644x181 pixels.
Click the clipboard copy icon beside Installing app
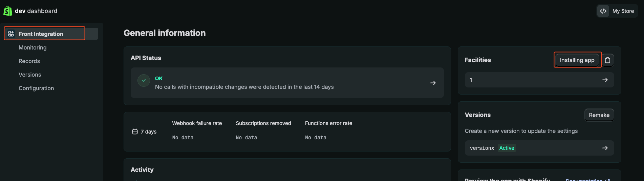click(608, 60)
